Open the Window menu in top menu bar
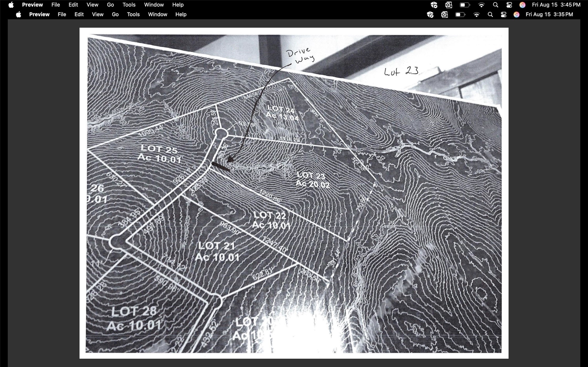The image size is (588, 367). pyautogui.click(x=154, y=5)
